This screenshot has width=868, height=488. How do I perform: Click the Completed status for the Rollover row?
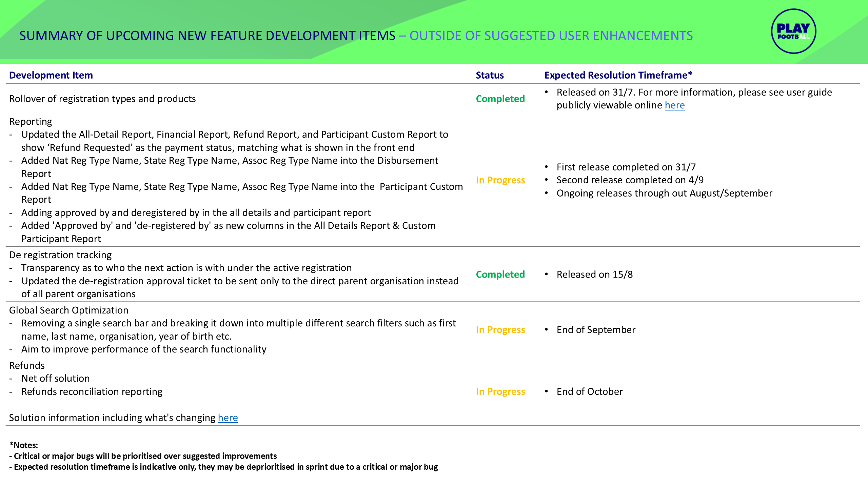pyautogui.click(x=500, y=99)
